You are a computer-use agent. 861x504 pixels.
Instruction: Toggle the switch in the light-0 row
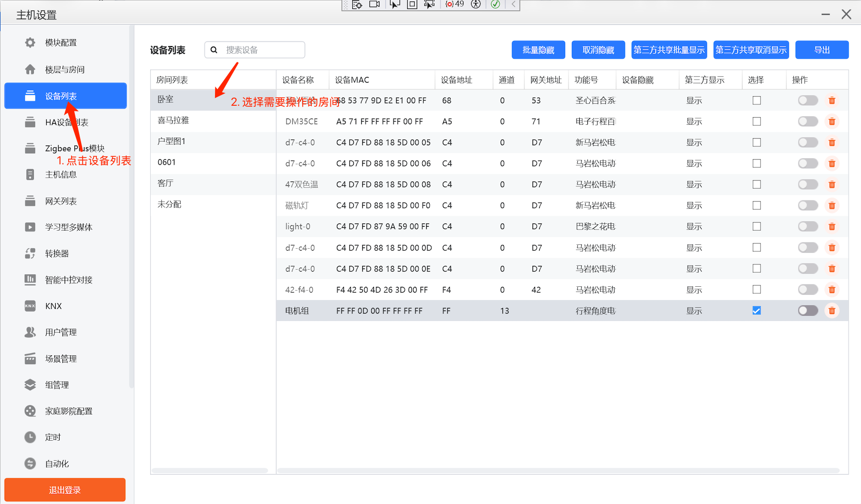(x=808, y=226)
